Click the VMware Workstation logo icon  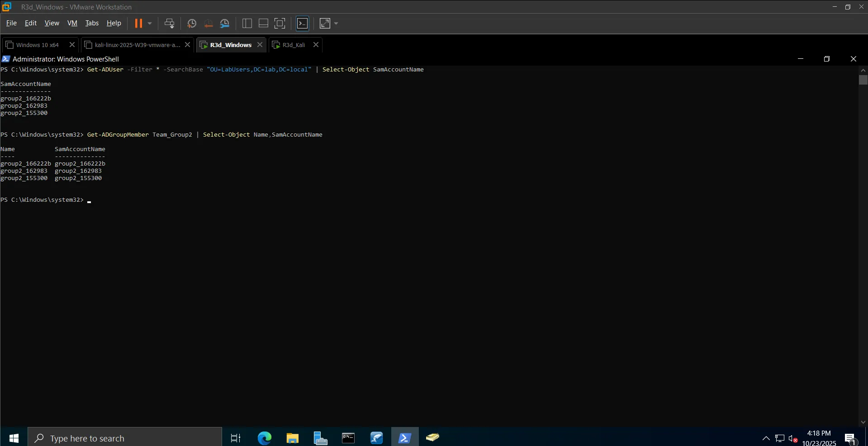tap(6, 7)
